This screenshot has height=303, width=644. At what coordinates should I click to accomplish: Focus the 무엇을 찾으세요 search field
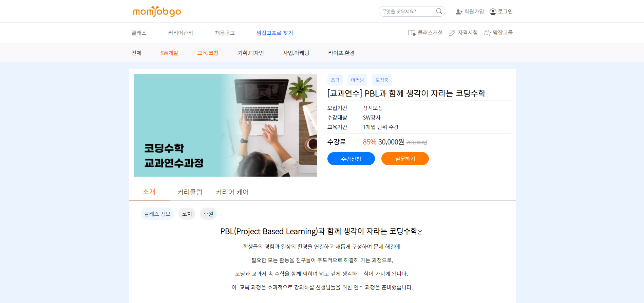tap(407, 11)
